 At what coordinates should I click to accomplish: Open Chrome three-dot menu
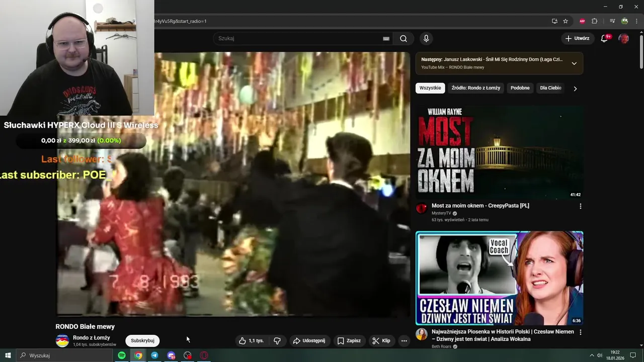(636, 21)
